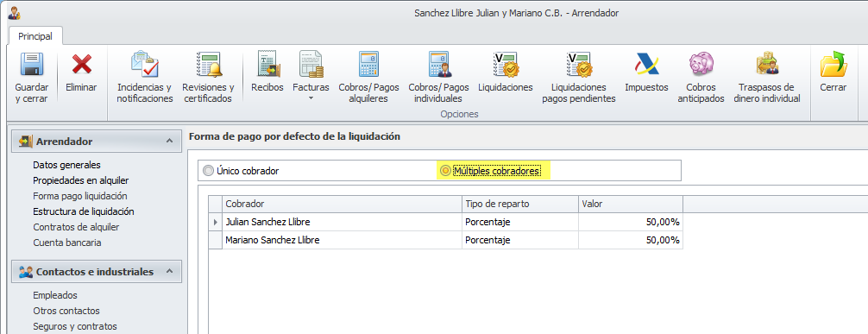The image size is (868, 334).
Task: Click Porcentaje in Julian's row
Action: click(519, 222)
